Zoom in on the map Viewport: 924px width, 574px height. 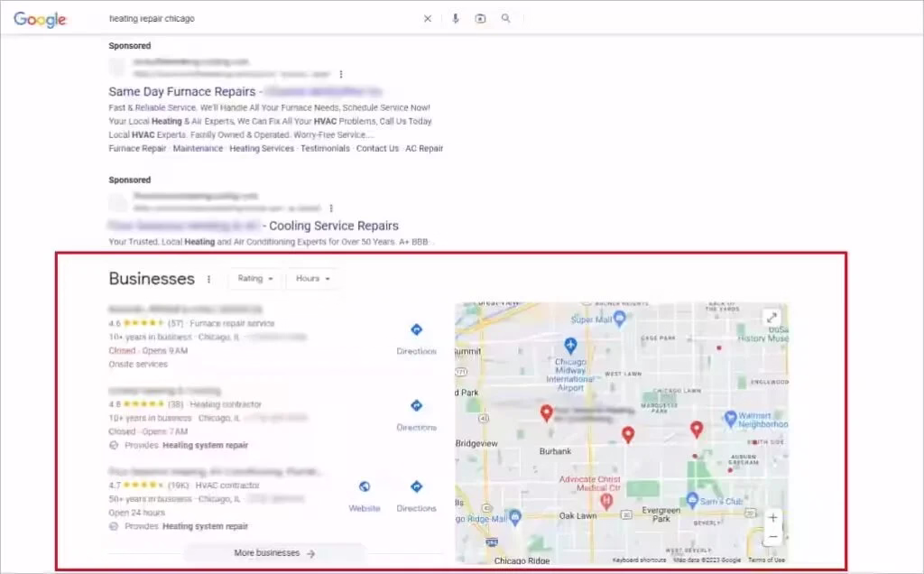click(772, 518)
